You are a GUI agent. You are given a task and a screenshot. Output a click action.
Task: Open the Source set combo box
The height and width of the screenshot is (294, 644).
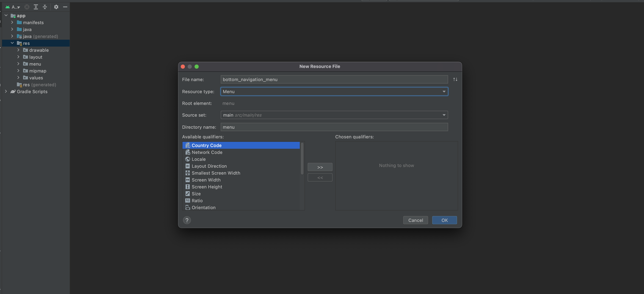pos(334,115)
